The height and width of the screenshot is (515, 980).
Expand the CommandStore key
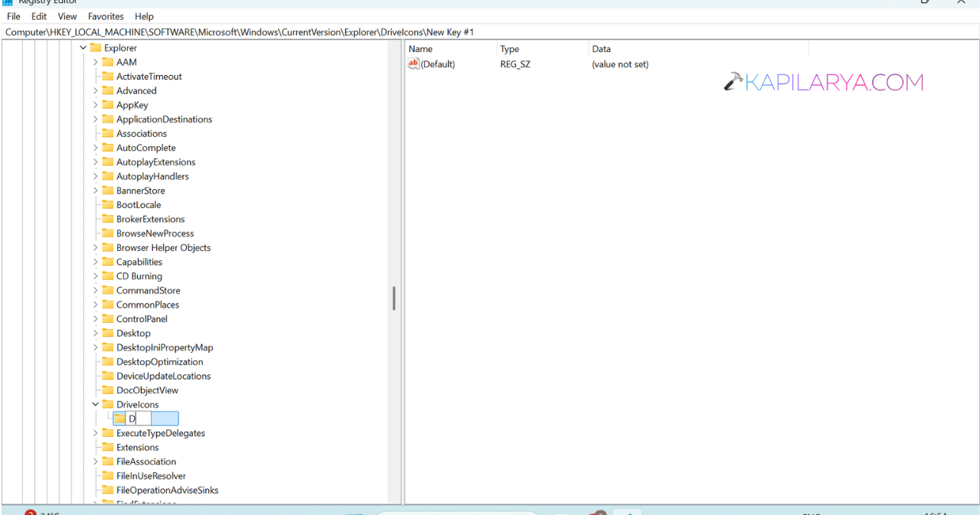coord(96,291)
